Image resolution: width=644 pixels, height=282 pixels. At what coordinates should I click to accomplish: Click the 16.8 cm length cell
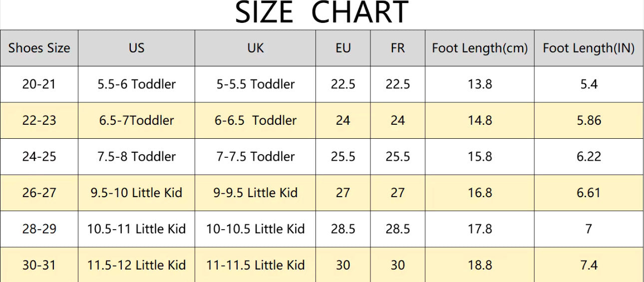coord(480,193)
